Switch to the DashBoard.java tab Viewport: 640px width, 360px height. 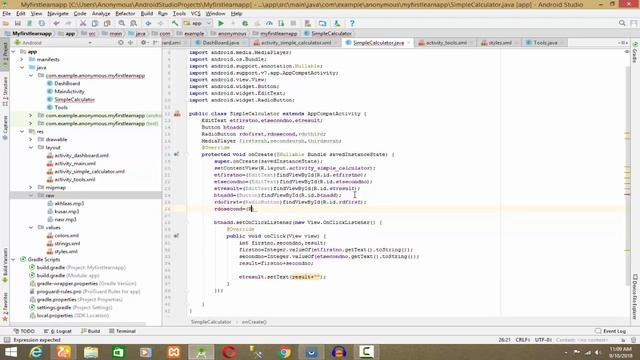pyautogui.click(x=221, y=42)
